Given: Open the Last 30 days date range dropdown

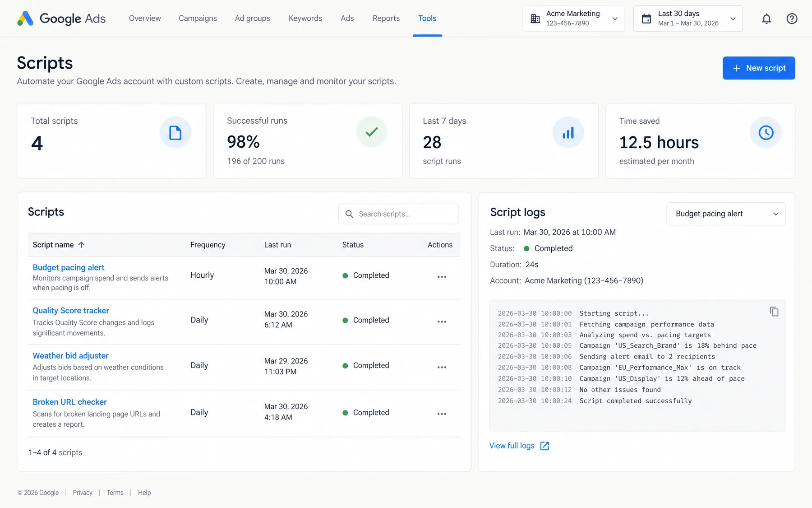Looking at the screenshot, I should click(688, 19).
